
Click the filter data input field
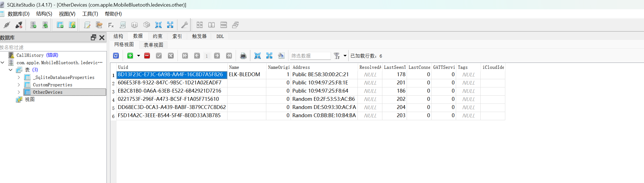(310, 56)
